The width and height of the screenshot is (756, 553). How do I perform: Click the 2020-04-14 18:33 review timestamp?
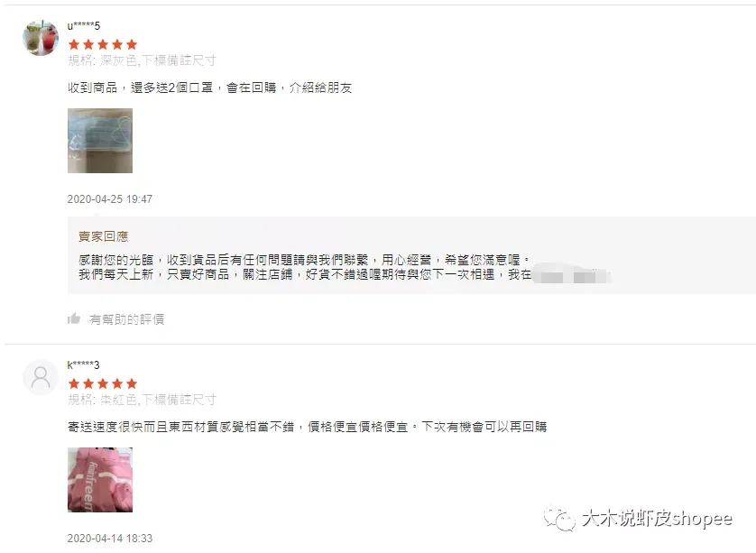(110, 538)
